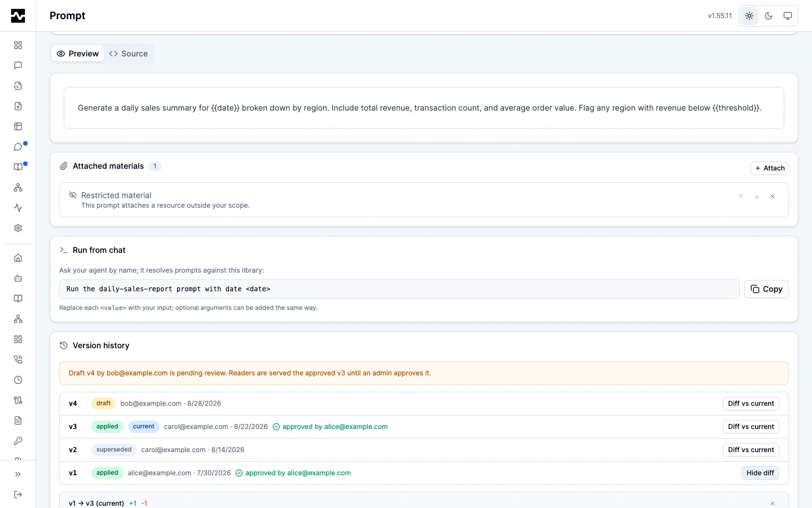Open the activity pulse sidebar icon
This screenshot has width=812, height=508.
click(x=18, y=208)
